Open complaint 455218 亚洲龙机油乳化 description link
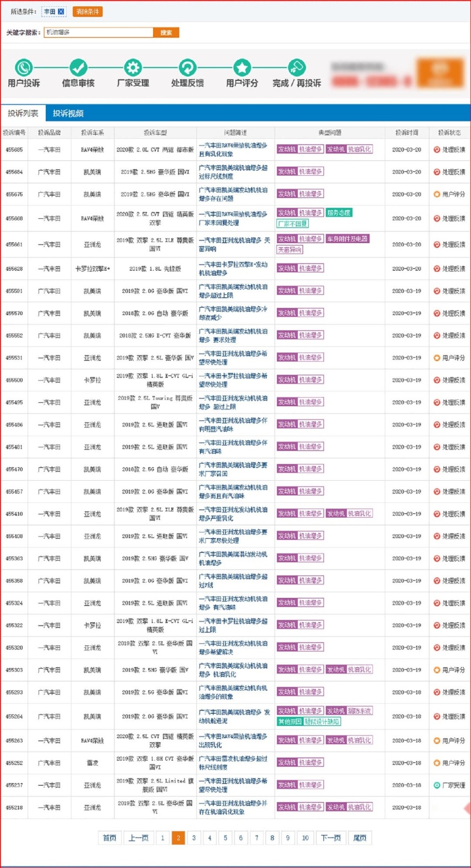 [233, 807]
